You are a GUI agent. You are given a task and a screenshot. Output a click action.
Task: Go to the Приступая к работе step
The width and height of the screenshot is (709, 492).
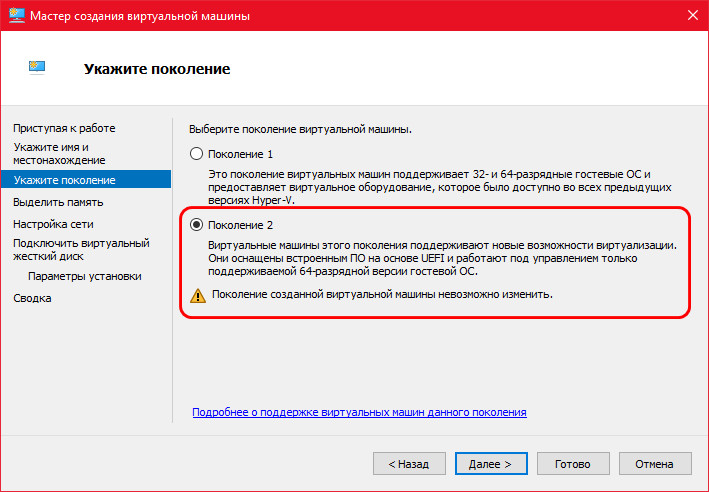click(64, 128)
